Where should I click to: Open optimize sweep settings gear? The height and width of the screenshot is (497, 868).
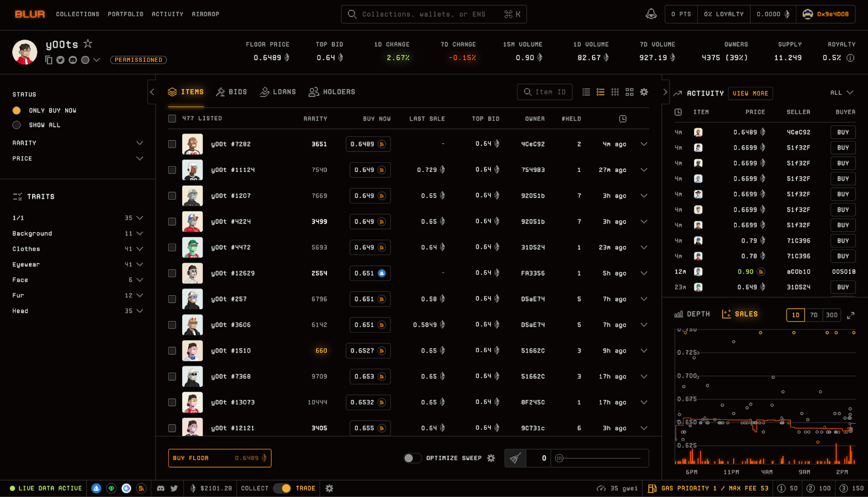click(x=491, y=458)
